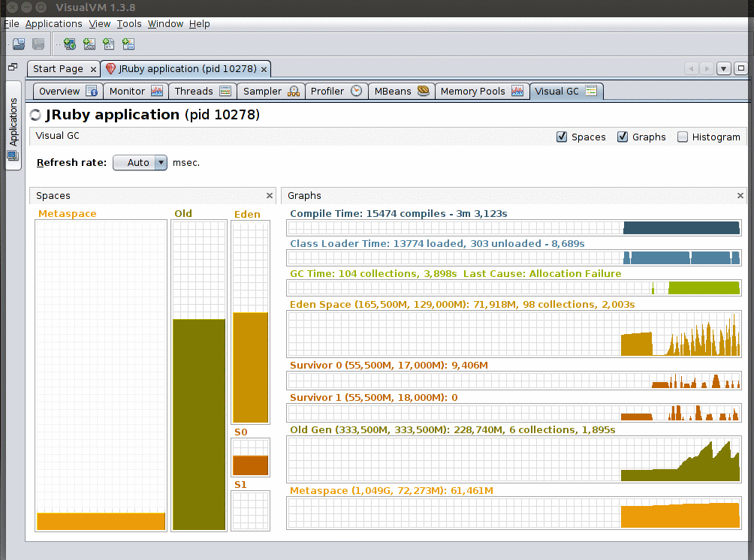Switch to the Memory Pools tab
The height and width of the screenshot is (560, 754).
(482, 92)
